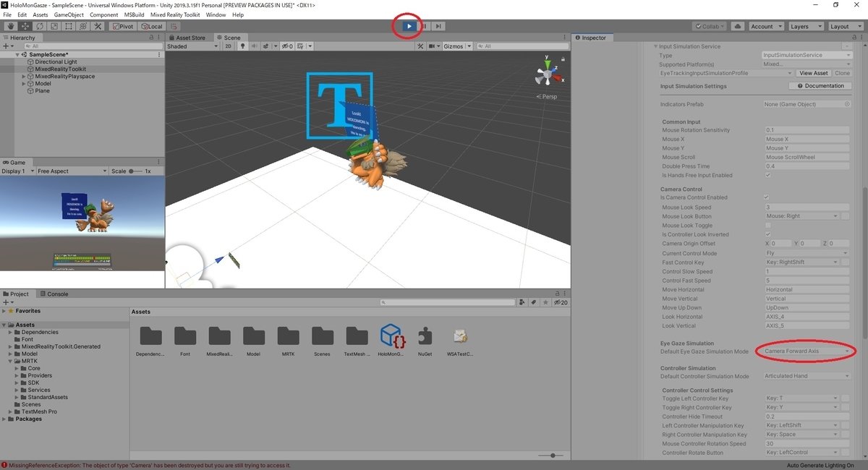Select Scenes folder in project tree
Screen dimensions: 868x470
coord(31,404)
